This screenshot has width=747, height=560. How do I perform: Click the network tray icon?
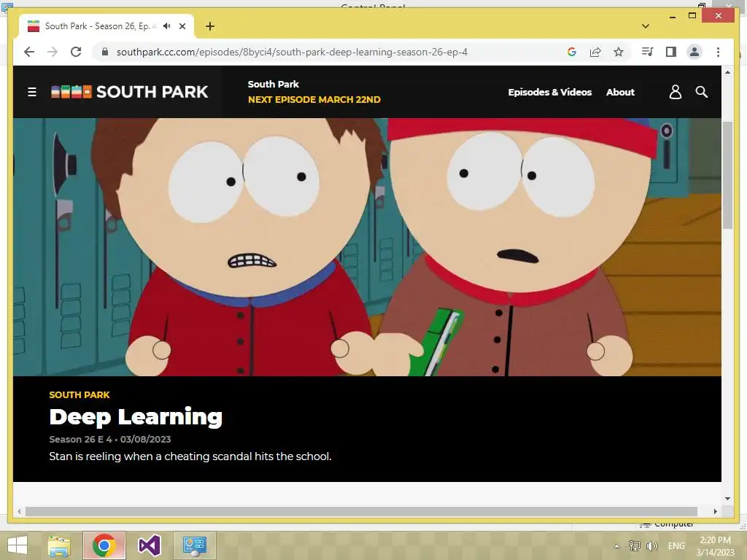[635, 545]
